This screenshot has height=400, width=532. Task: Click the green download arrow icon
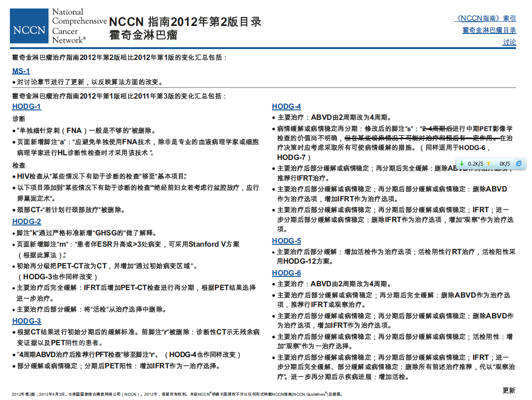[462, 164]
